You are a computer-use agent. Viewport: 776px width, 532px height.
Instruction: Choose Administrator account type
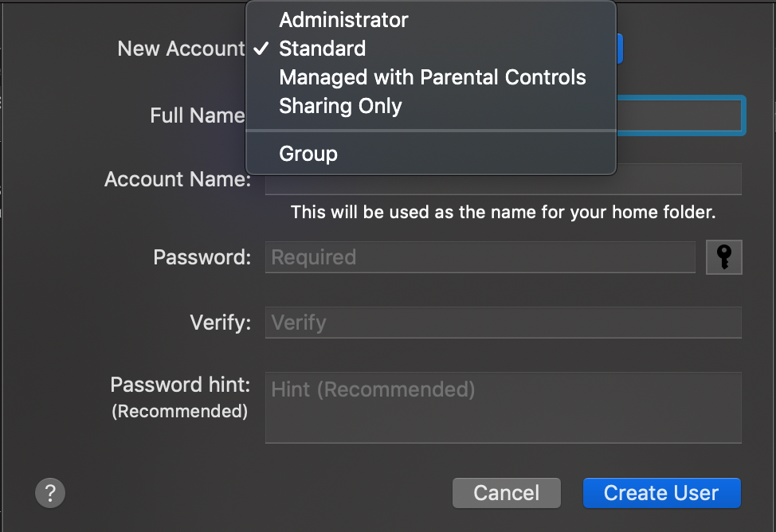tap(343, 20)
